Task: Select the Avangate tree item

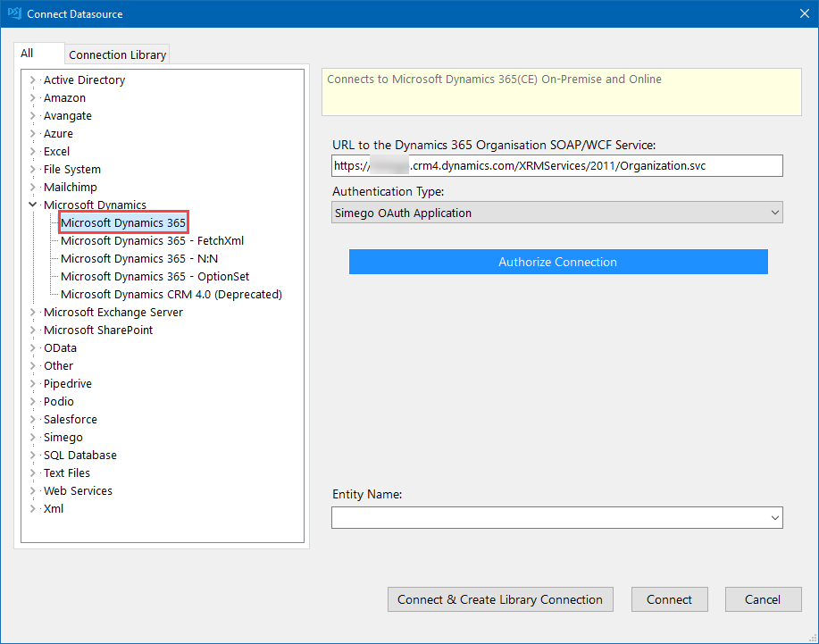Action: 68,115
